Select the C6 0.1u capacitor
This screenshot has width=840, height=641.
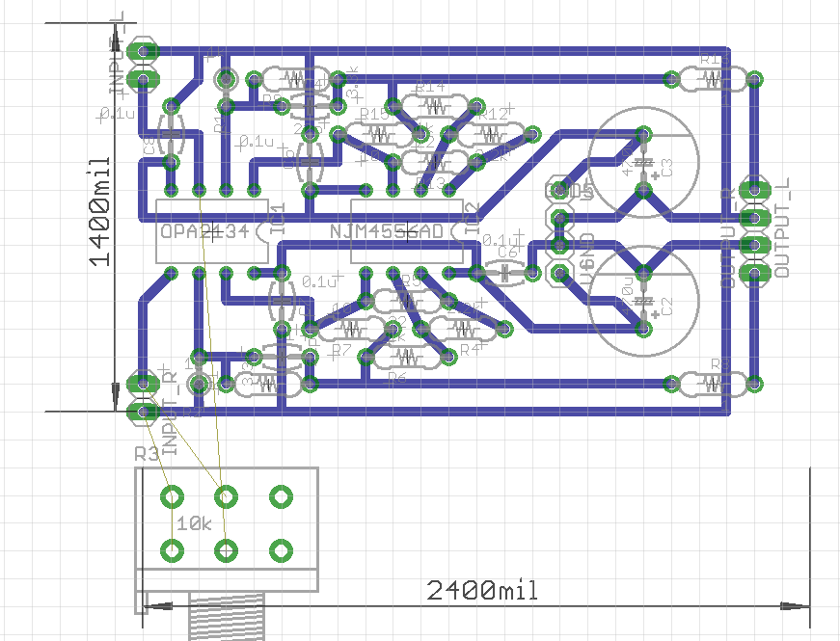click(503, 272)
